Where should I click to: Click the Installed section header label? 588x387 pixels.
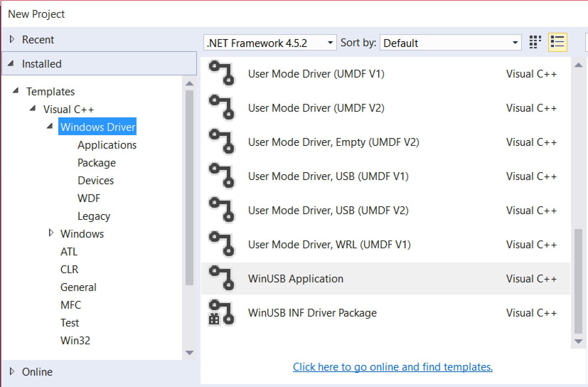(x=42, y=64)
